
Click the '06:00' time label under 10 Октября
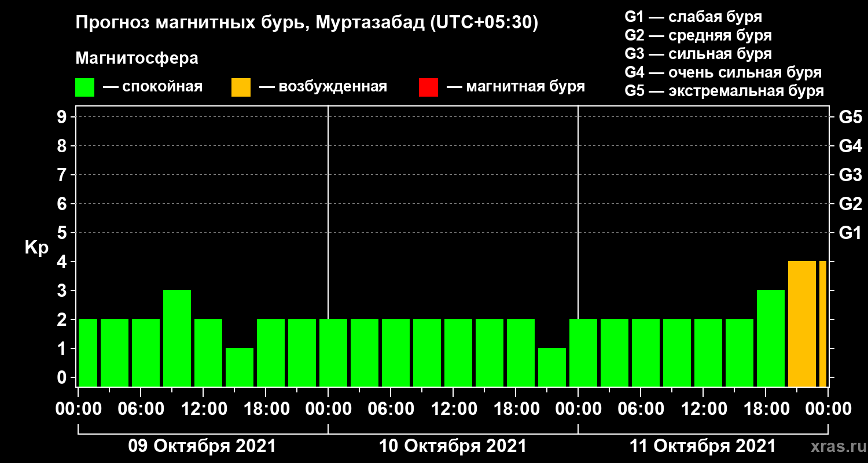[391, 409]
